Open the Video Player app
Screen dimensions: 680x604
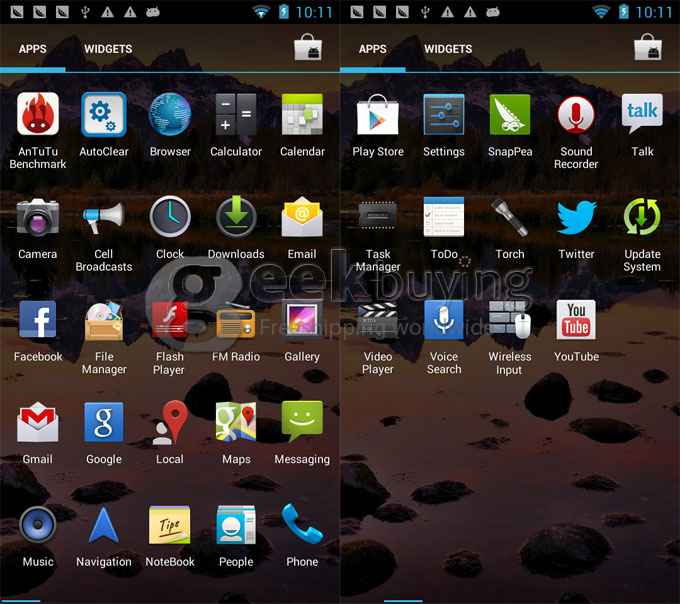(x=378, y=320)
